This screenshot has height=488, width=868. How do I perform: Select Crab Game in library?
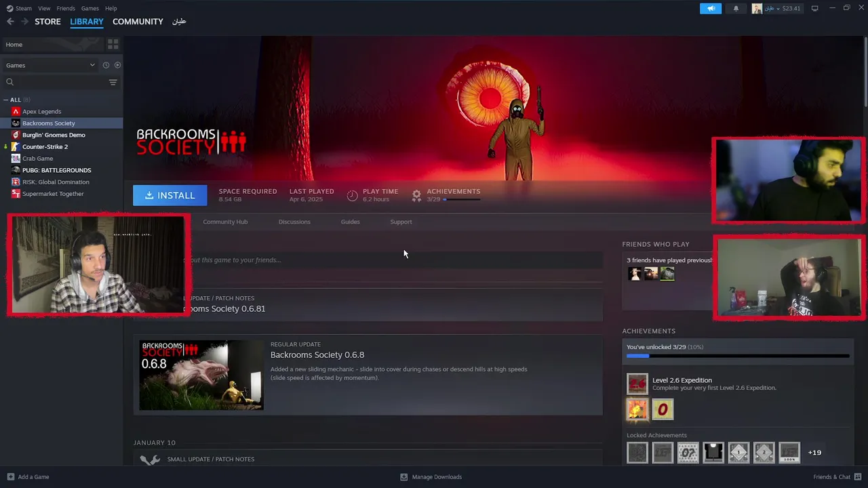(37, 159)
